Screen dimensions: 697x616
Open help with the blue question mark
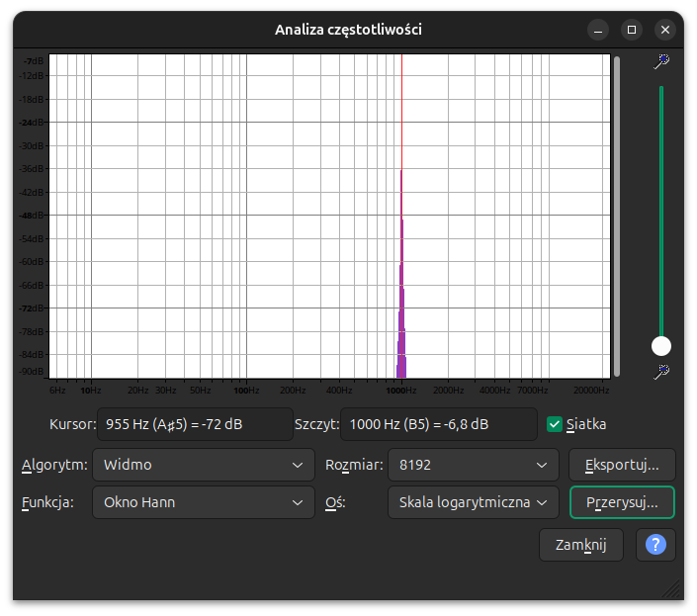[655, 545]
